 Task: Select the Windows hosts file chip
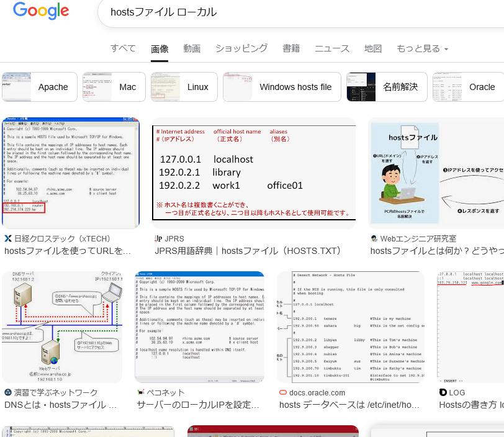pyautogui.click(x=282, y=87)
